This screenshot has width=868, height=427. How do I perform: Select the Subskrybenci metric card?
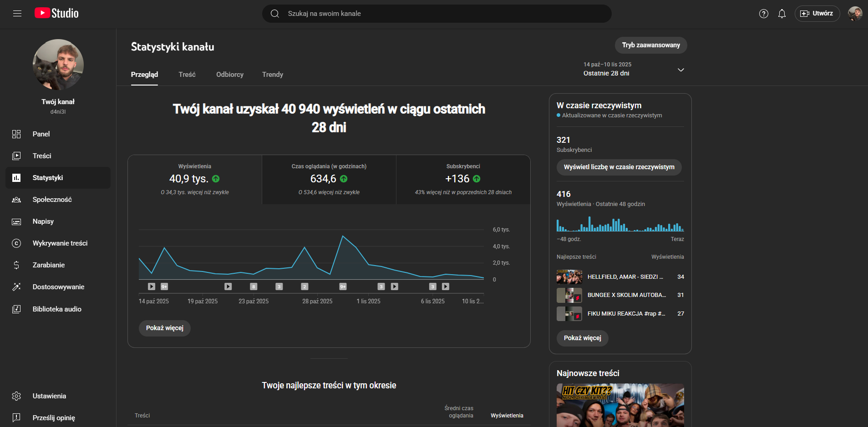coord(463,179)
